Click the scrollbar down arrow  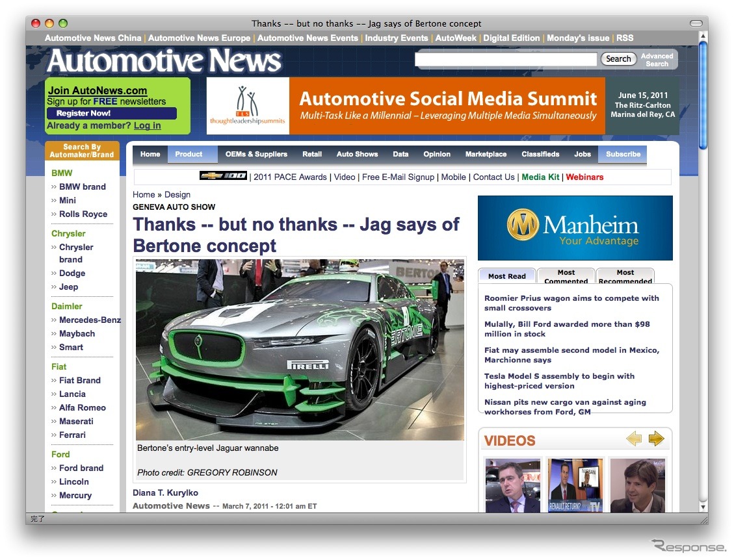click(703, 507)
